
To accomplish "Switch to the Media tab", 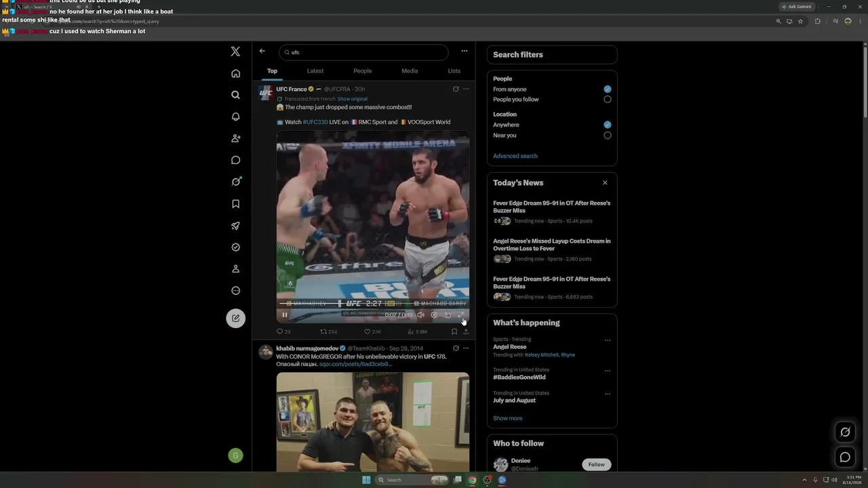I will [x=410, y=71].
